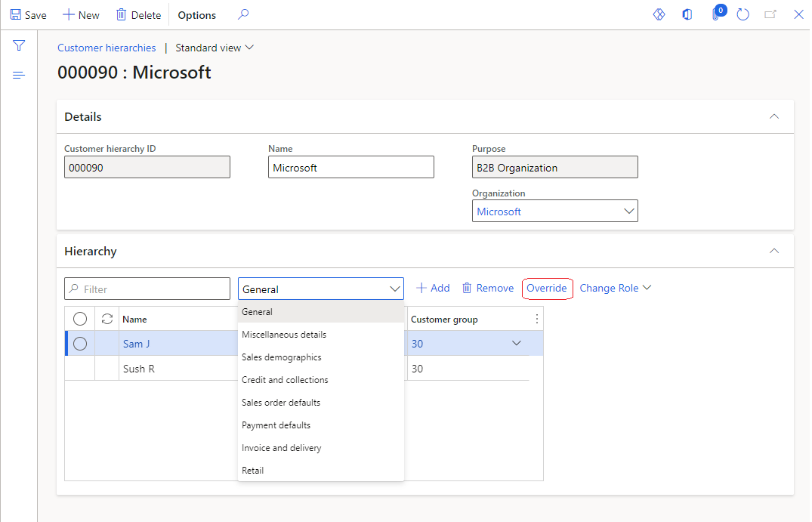Open the Office 365 apps icon
The width and height of the screenshot is (812, 522).
coord(687,14)
